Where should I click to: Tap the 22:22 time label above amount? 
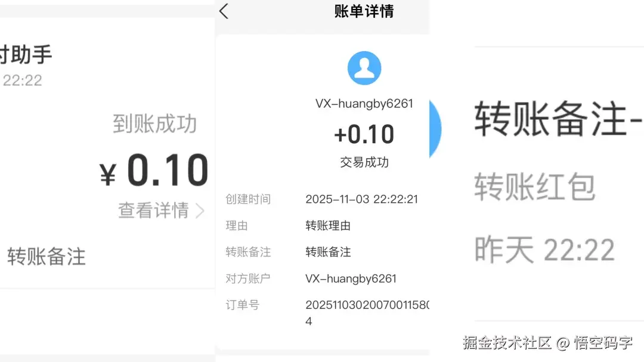pyautogui.click(x=24, y=80)
